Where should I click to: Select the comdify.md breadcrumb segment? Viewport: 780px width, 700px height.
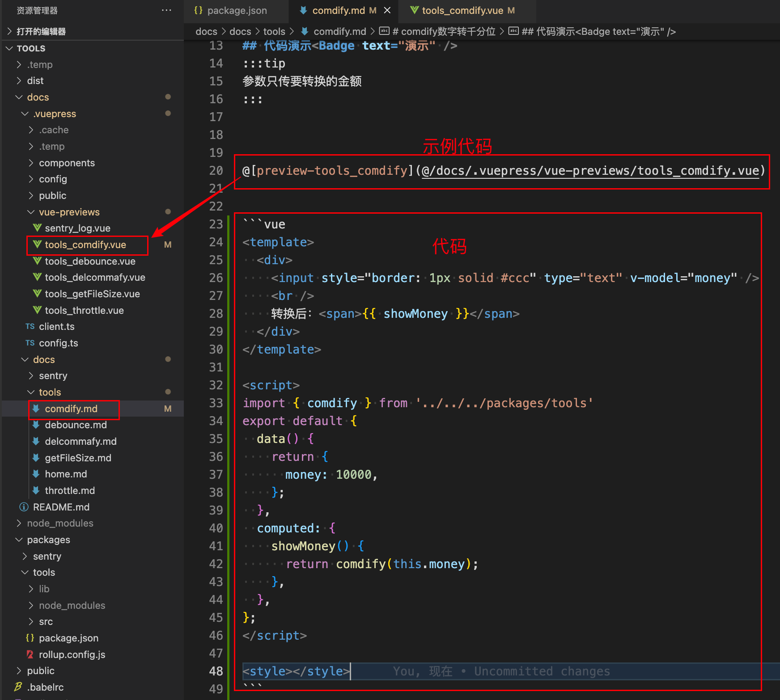tap(339, 31)
